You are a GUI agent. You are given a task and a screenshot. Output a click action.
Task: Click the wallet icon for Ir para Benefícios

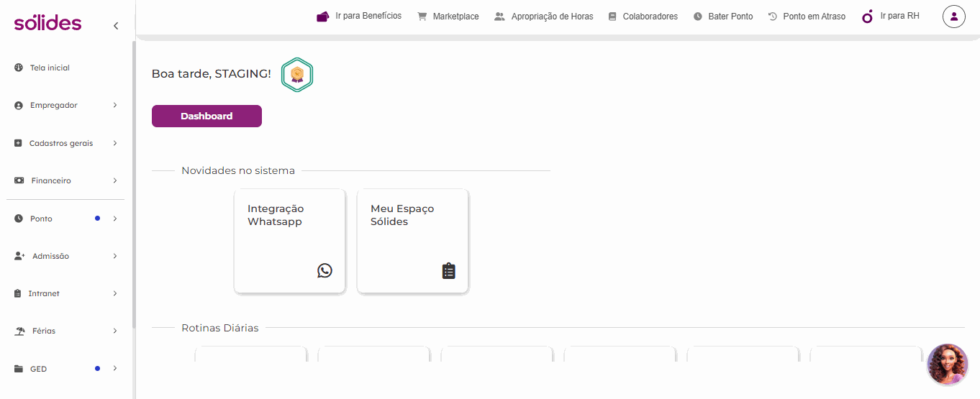[x=323, y=16]
